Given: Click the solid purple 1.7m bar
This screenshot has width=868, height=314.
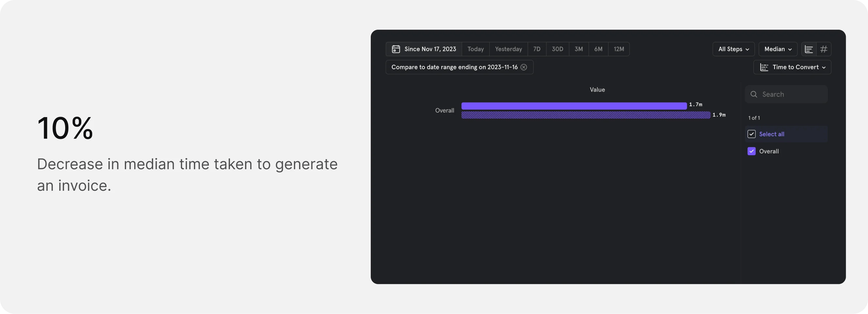Looking at the screenshot, I should 573,106.
